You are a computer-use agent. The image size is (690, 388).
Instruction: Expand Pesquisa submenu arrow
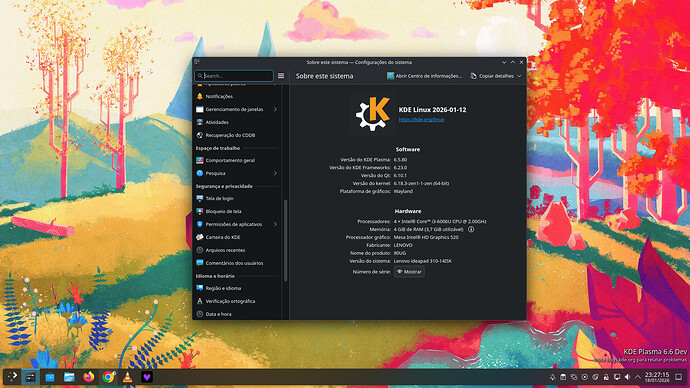tap(275, 173)
